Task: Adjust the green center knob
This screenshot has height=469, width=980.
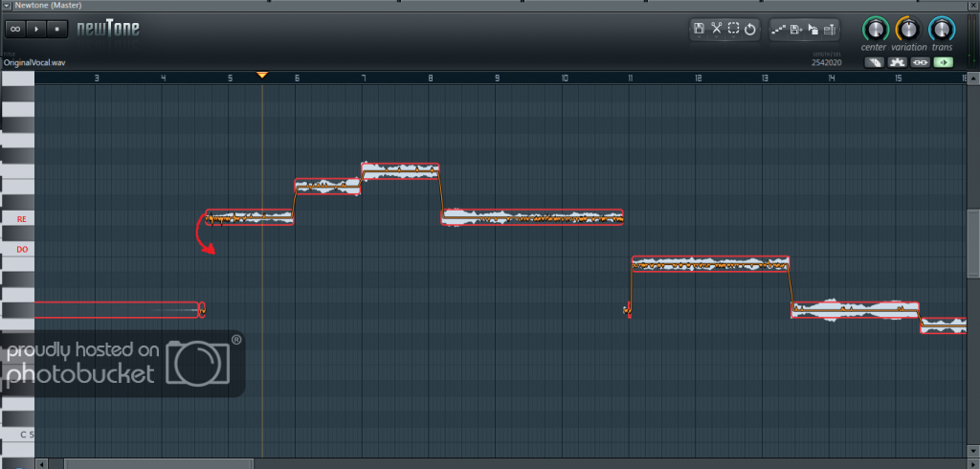Action: coord(875,29)
